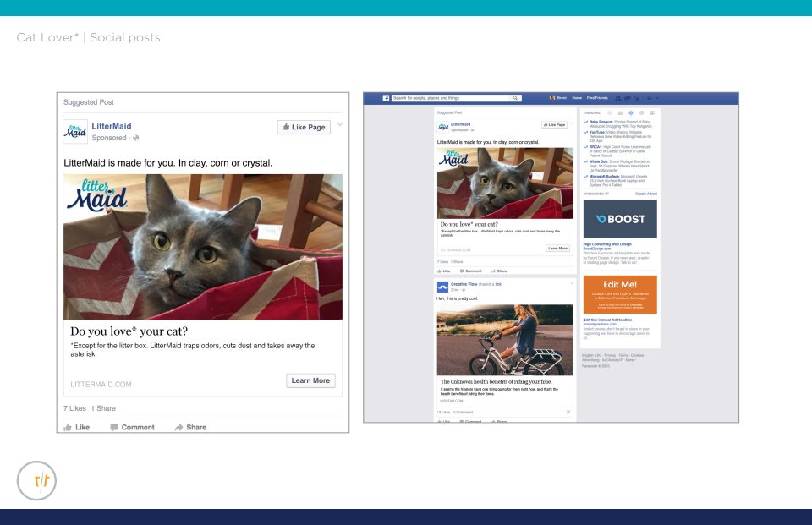Image resolution: width=812 pixels, height=525 pixels.
Task: Open account dropdown arrow in Facebook top bar
Action: point(657,98)
